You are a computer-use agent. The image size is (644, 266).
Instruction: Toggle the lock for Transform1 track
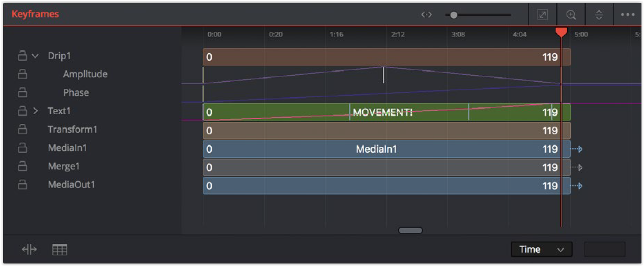22,129
